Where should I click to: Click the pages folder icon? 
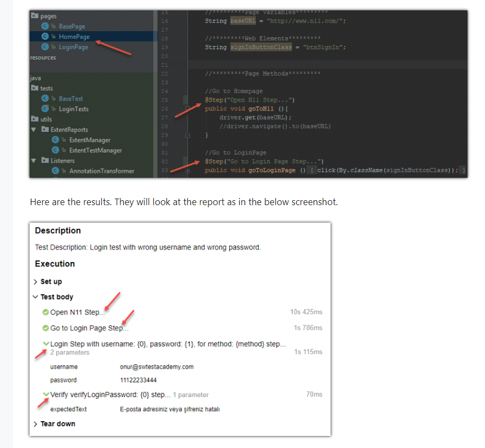click(36, 16)
